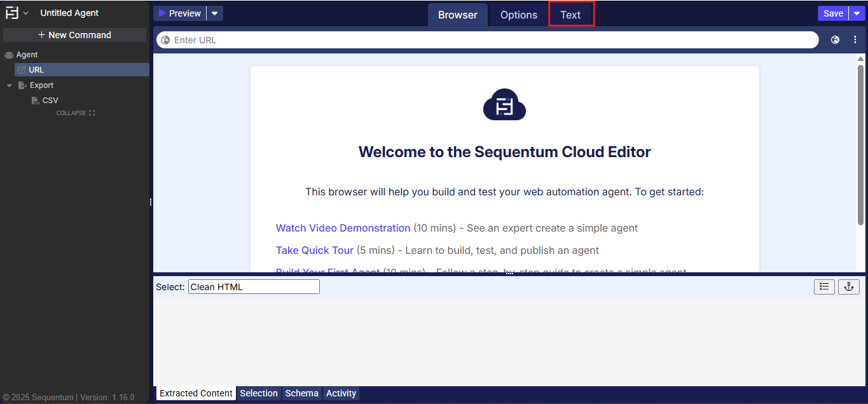Click the file icon beside Export
Viewport: 868px width, 404px height.
pos(22,85)
